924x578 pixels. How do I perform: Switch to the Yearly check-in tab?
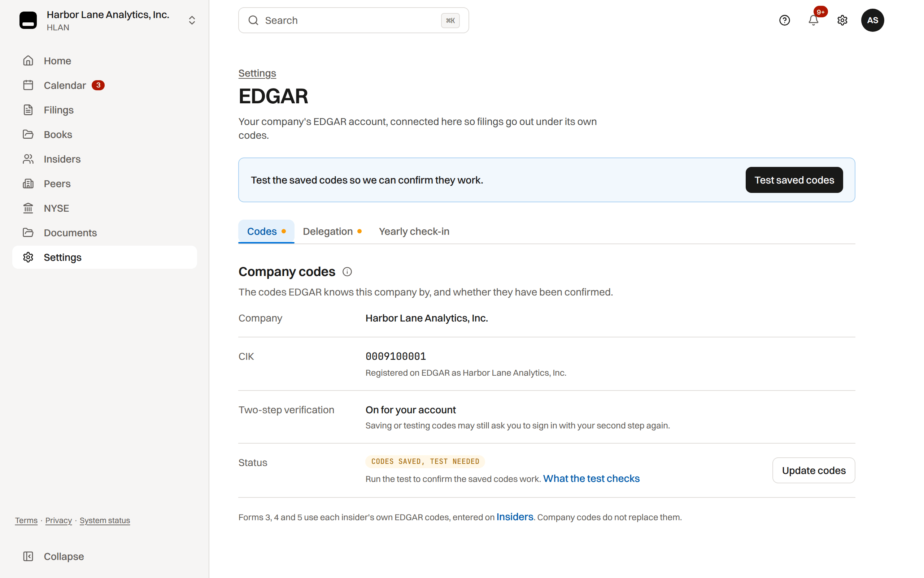pos(414,231)
